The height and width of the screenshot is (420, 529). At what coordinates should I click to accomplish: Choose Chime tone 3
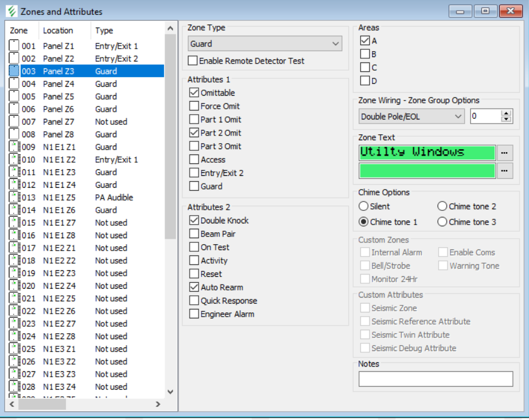coord(442,222)
